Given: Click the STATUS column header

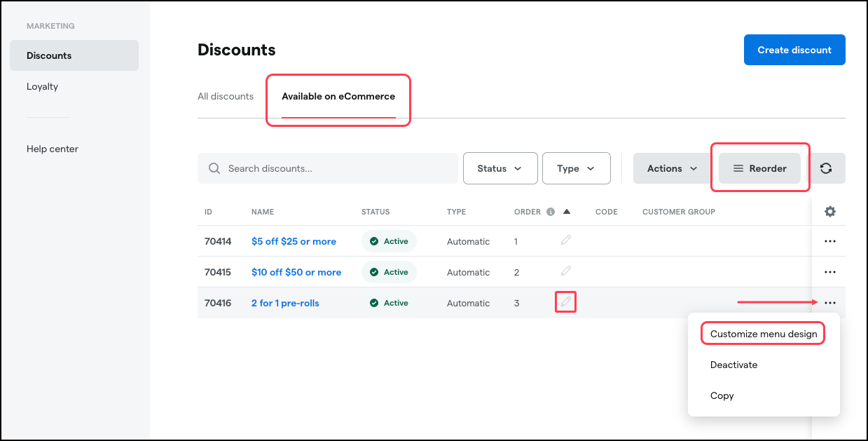Looking at the screenshot, I should 376,212.
